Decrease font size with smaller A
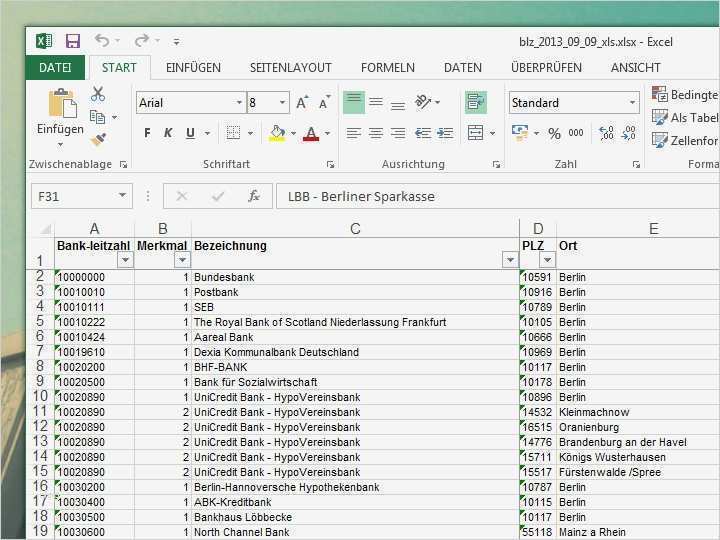This screenshot has height=540, width=720. (x=324, y=102)
